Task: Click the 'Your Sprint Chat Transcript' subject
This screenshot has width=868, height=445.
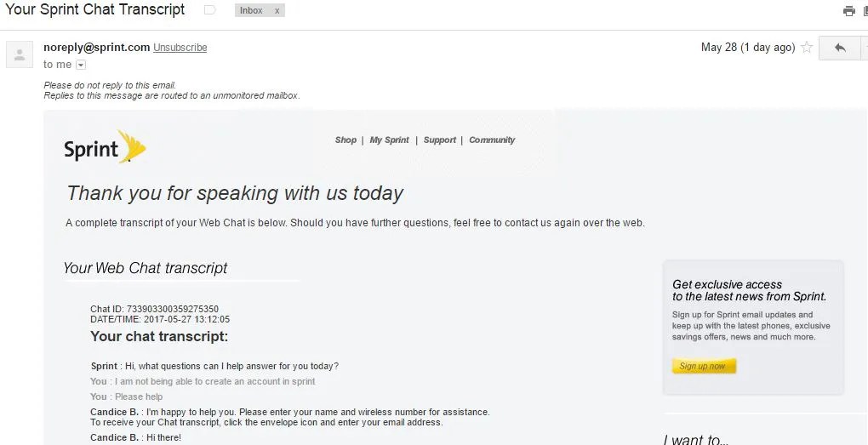Action: pos(95,10)
